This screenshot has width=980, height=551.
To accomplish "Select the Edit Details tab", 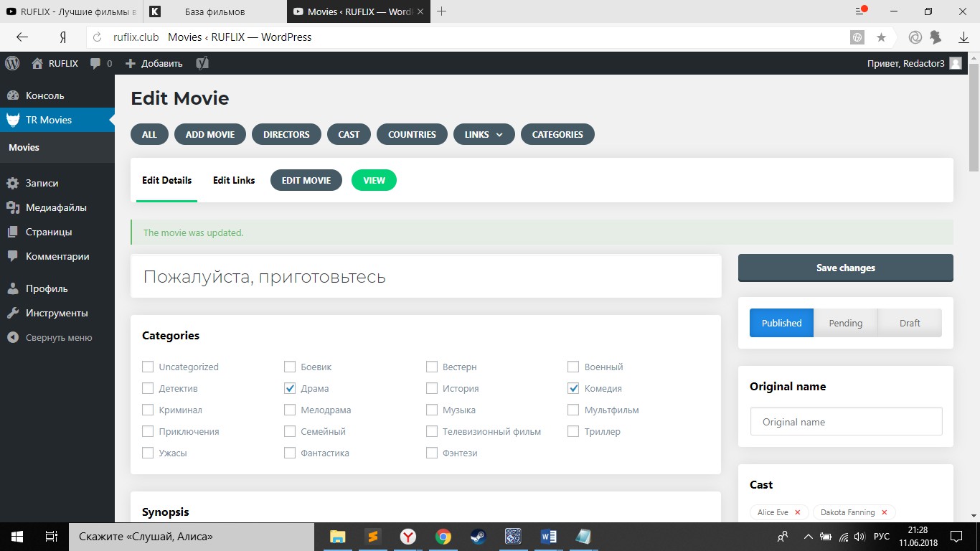I will 166,180.
